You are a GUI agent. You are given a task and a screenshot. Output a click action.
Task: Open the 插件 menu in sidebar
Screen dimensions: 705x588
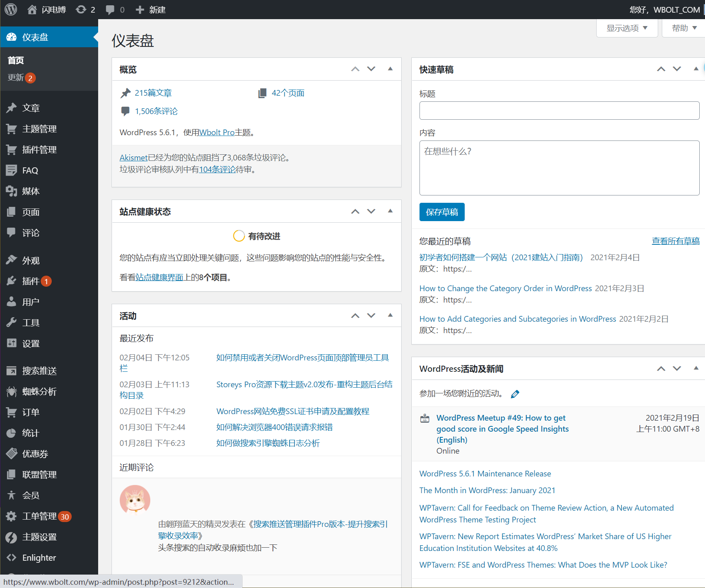tap(31, 281)
